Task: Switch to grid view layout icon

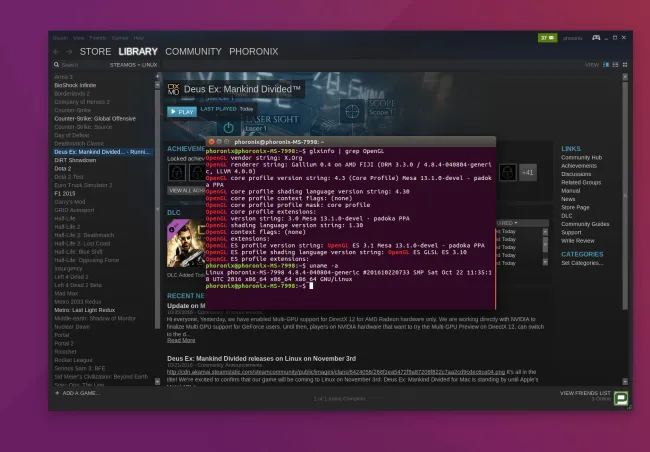Action: pos(625,65)
